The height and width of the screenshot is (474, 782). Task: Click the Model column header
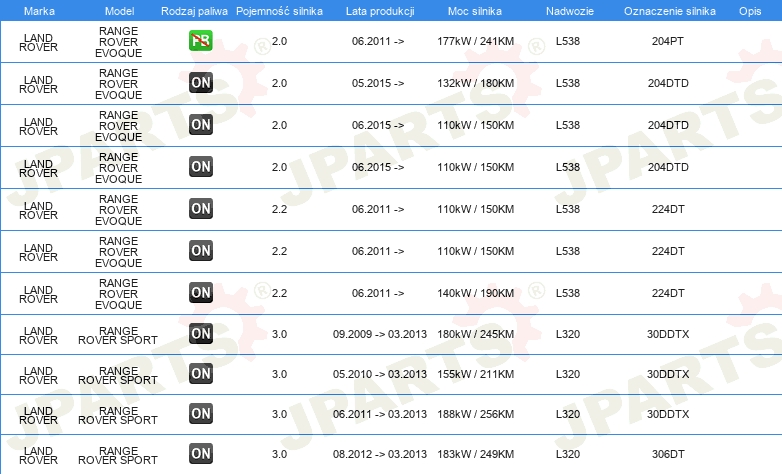point(120,11)
